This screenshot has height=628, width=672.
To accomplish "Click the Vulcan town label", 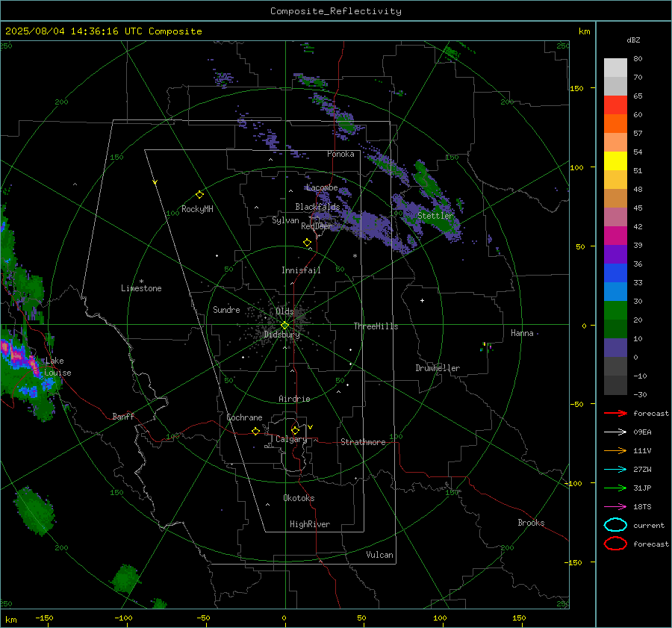I will click(x=379, y=555).
